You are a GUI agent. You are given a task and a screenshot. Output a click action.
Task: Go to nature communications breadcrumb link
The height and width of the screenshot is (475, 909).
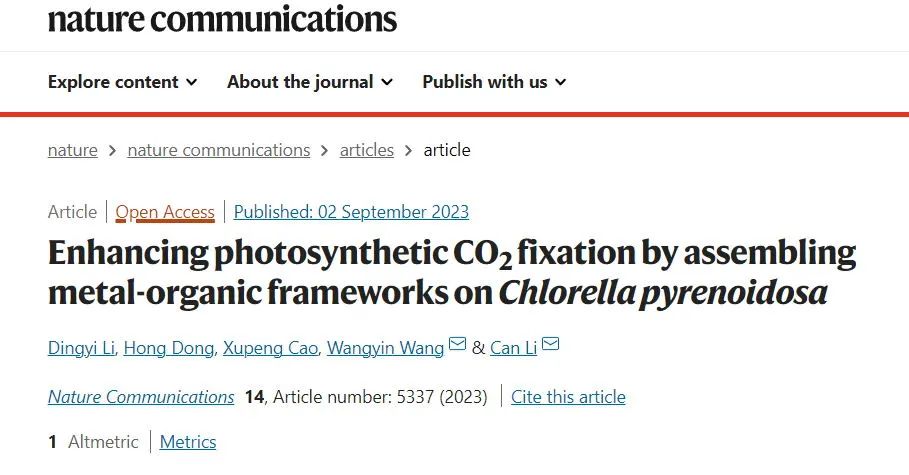(x=219, y=150)
